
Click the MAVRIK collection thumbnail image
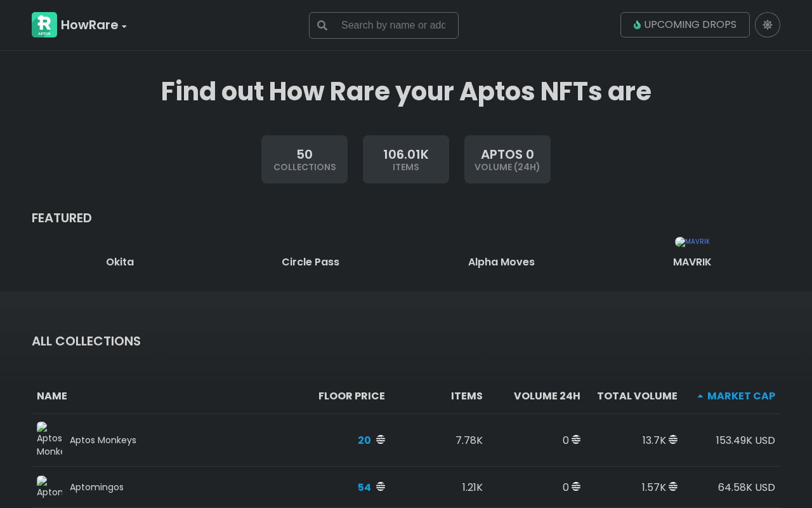(691, 242)
